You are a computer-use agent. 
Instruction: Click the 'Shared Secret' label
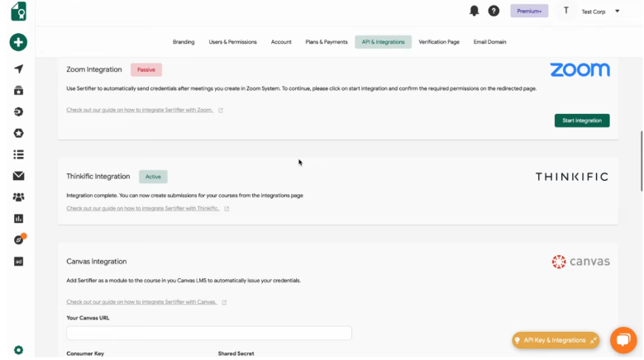point(236,353)
